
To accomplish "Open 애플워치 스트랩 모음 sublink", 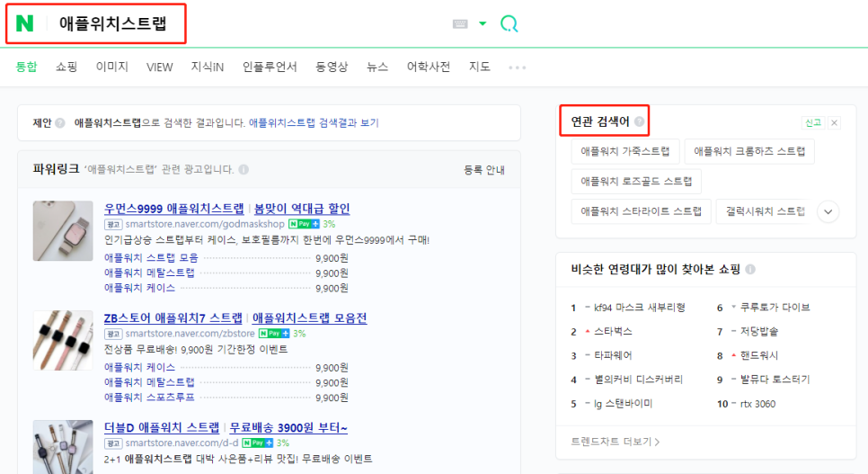I will coord(151,258).
